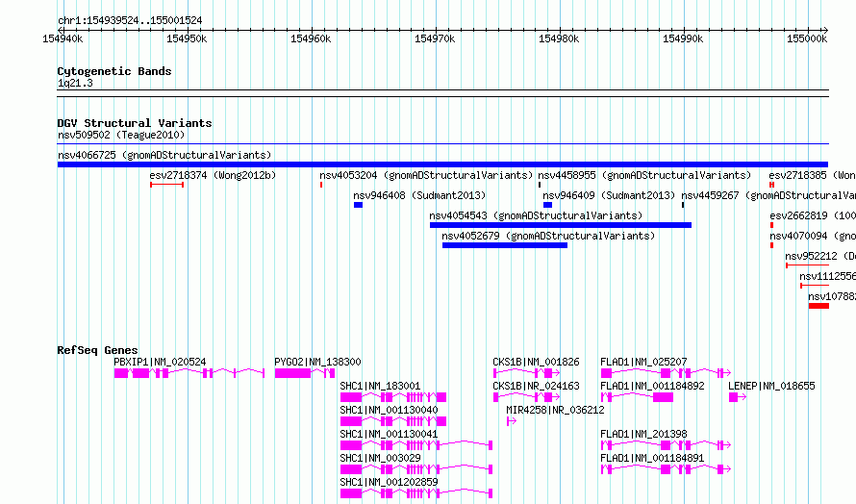Open the CKS1B|NR_024163 transcript label

(x=536, y=386)
